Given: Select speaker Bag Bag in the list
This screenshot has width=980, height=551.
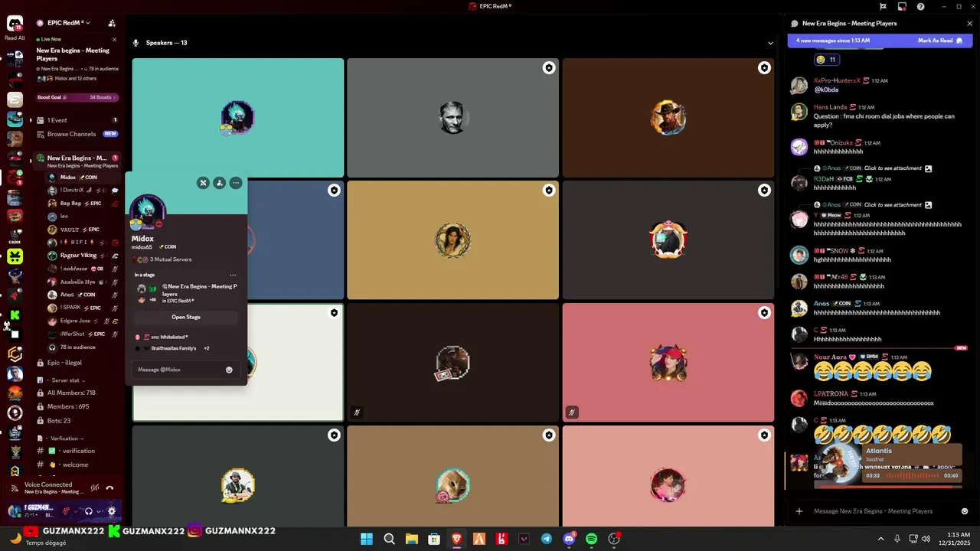Looking at the screenshot, I should 83,204.
